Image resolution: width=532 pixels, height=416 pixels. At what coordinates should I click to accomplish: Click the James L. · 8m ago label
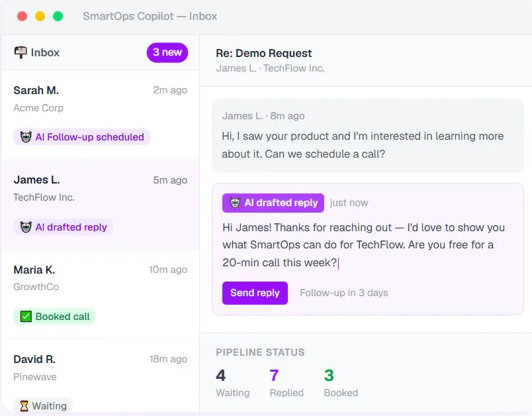263,116
